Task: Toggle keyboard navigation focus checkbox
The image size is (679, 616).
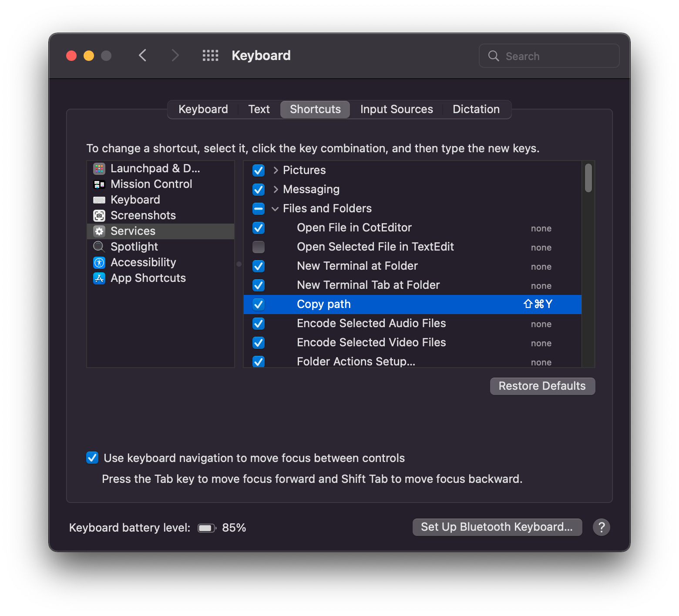Action: pos(92,458)
